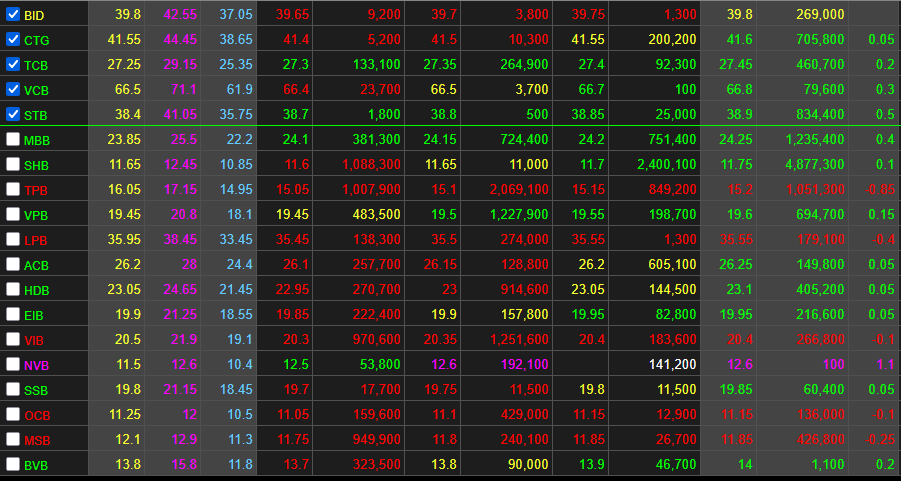The width and height of the screenshot is (901, 481).
Task: Open the BVB ticker symbol
Action: point(36,465)
